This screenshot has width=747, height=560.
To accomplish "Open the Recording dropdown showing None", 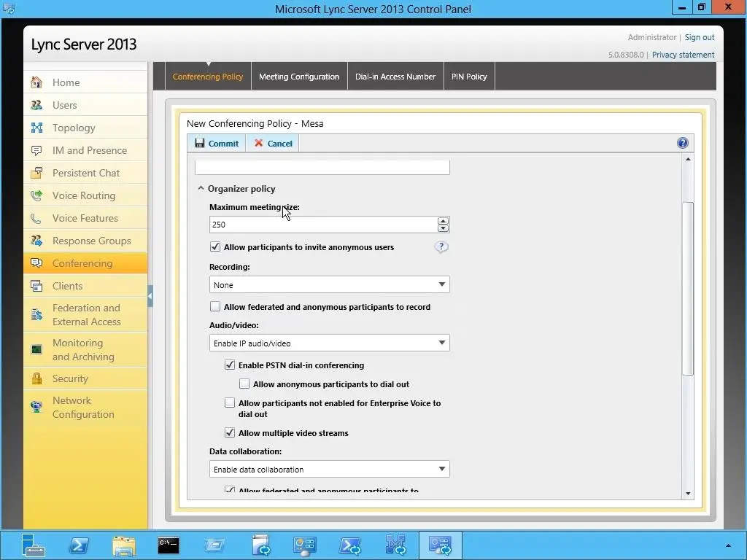I will pos(329,285).
